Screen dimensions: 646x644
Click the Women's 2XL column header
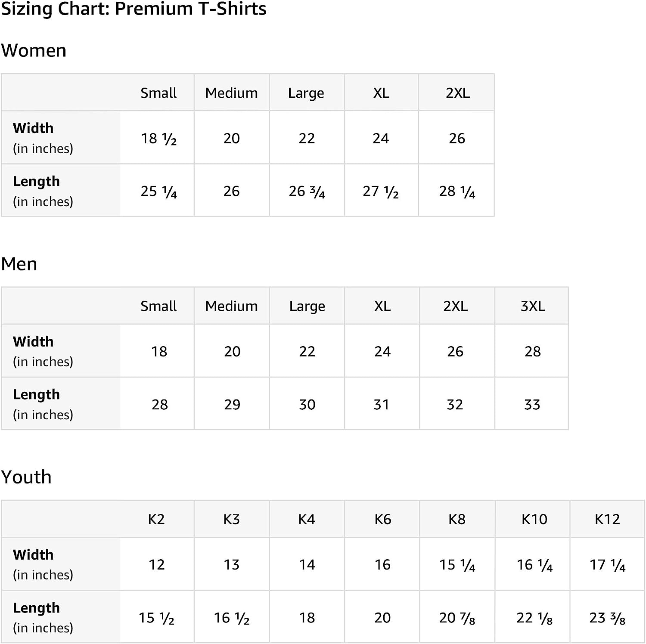[457, 93]
